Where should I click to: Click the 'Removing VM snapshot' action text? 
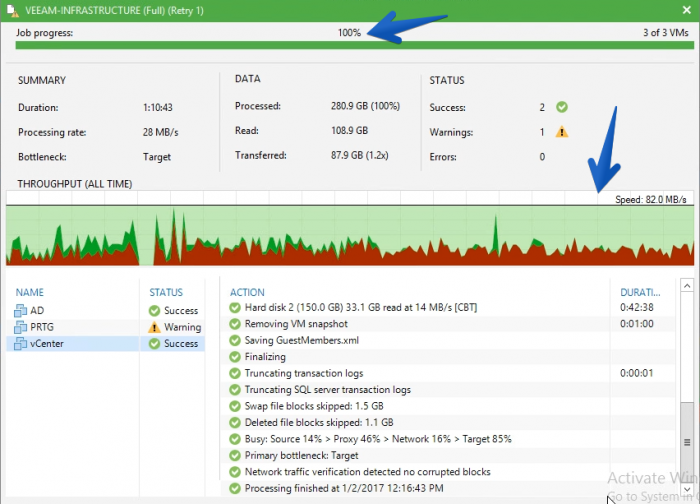pos(296,324)
